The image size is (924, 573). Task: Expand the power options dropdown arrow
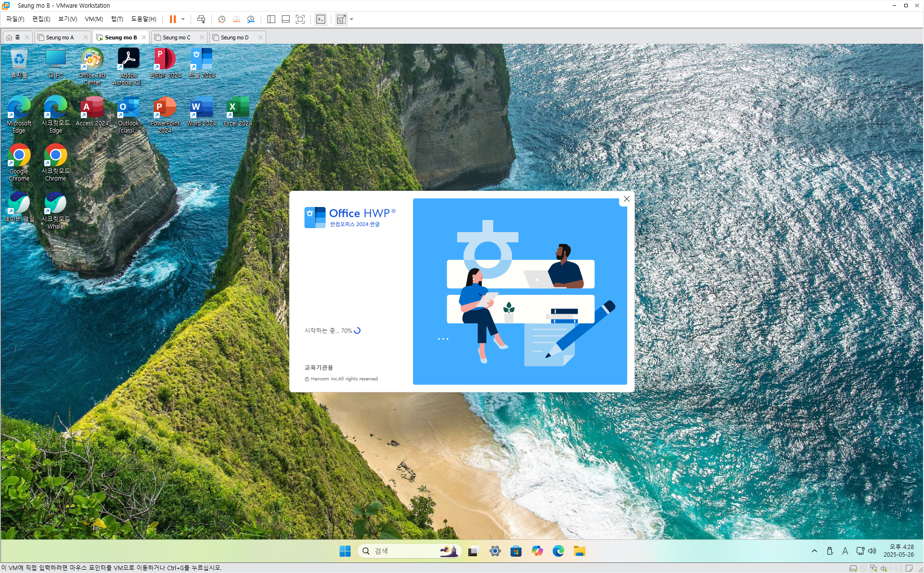click(183, 19)
